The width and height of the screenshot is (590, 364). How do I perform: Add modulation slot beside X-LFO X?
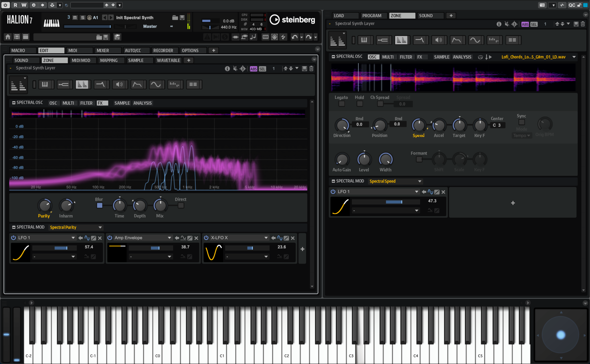pos(302,249)
